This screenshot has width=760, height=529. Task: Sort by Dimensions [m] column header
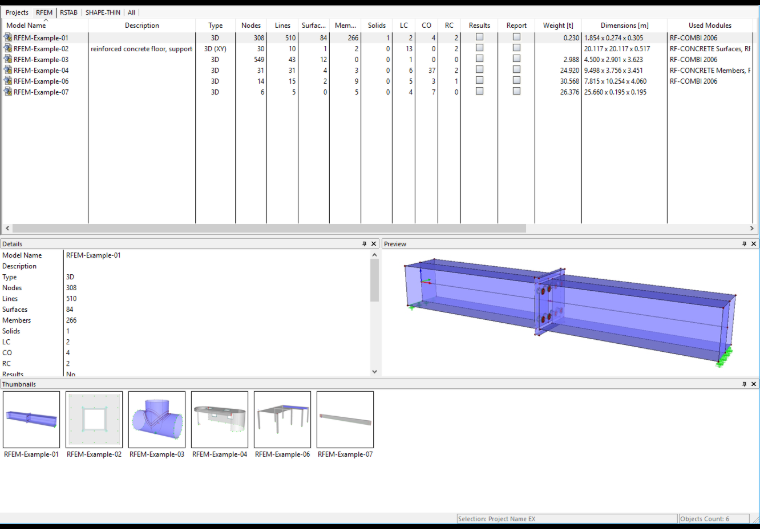coord(624,25)
